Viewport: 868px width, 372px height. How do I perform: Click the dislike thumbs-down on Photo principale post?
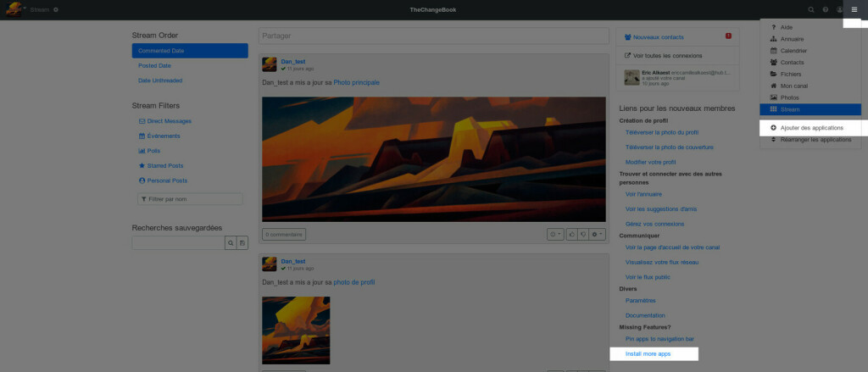(x=583, y=235)
